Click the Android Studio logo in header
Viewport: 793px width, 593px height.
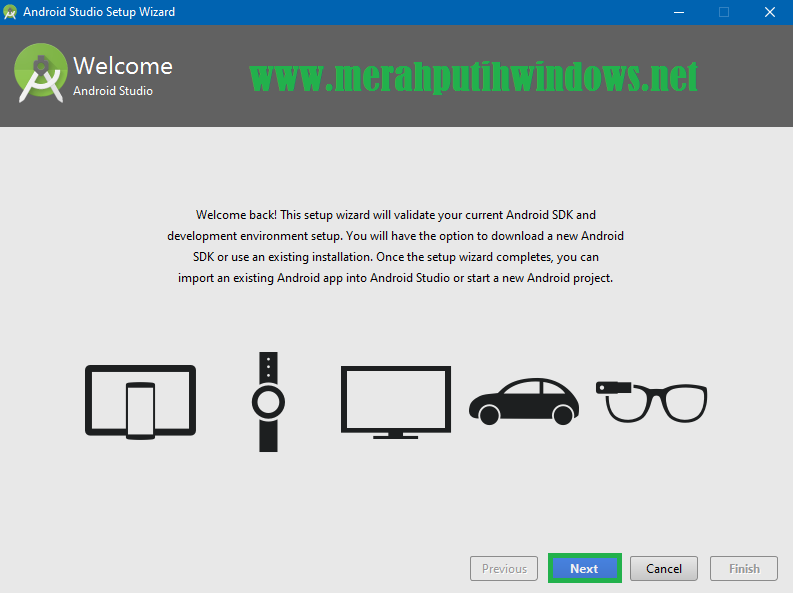41,73
